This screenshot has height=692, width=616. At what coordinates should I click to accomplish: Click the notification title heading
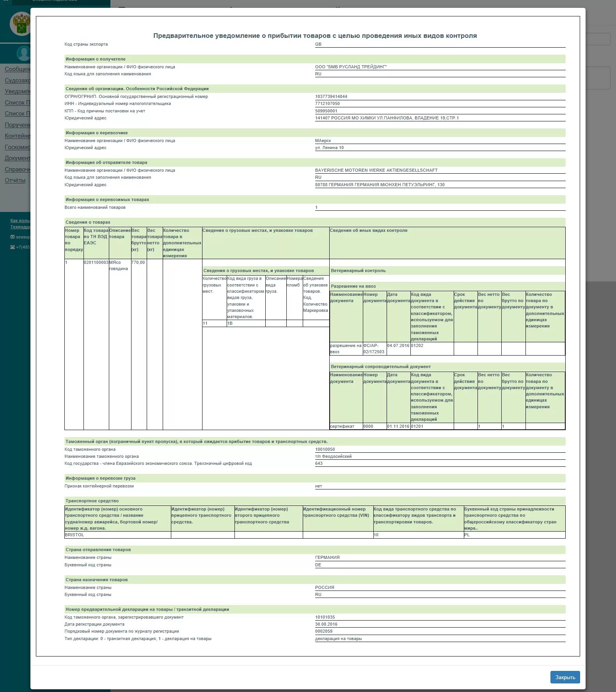(x=315, y=36)
